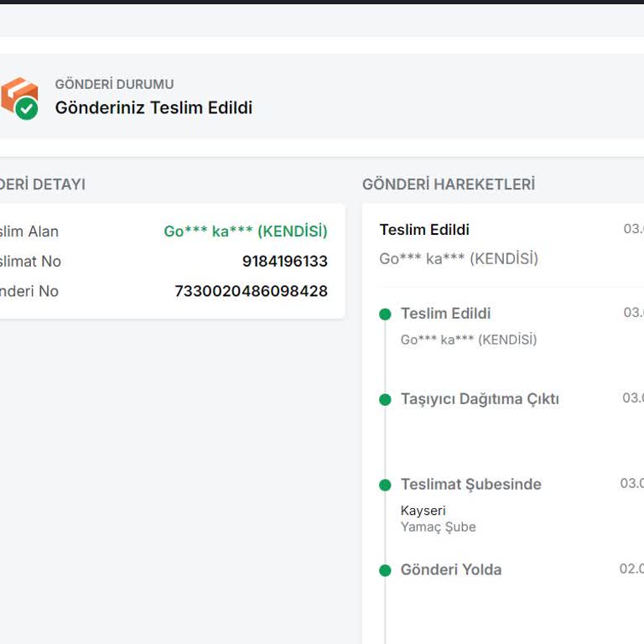The height and width of the screenshot is (644, 644).
Task: Click recipient name under the timeline 'Teslim Edildi'
Action: pyautogui.click(x=469, y=340)
